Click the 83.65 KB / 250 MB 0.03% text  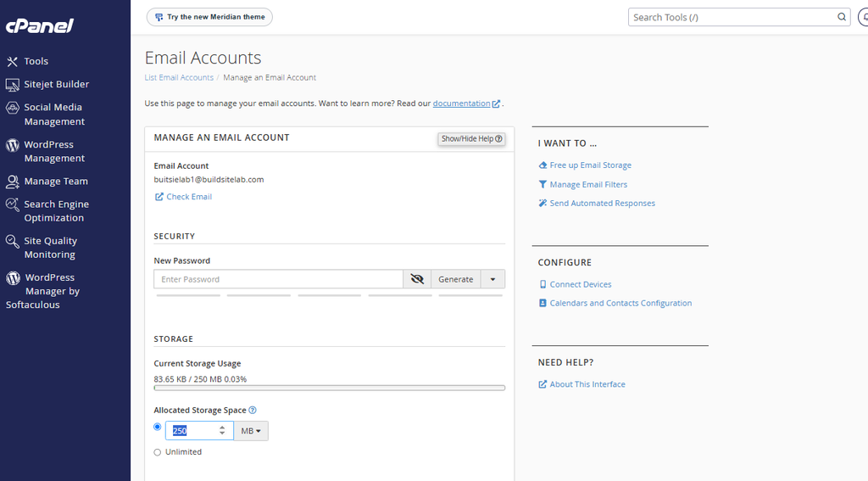[200, 379]
